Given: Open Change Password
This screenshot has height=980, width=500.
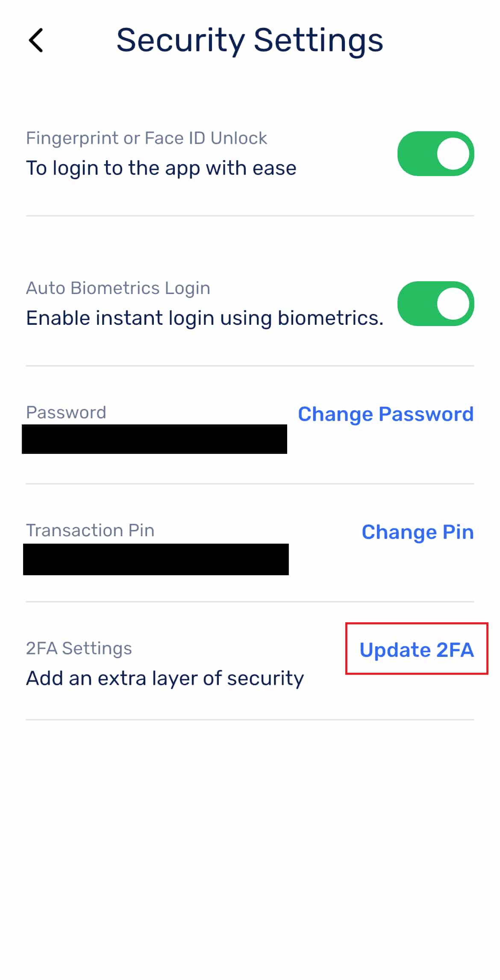Looking at the screenshot, I should tap(385, 414).
